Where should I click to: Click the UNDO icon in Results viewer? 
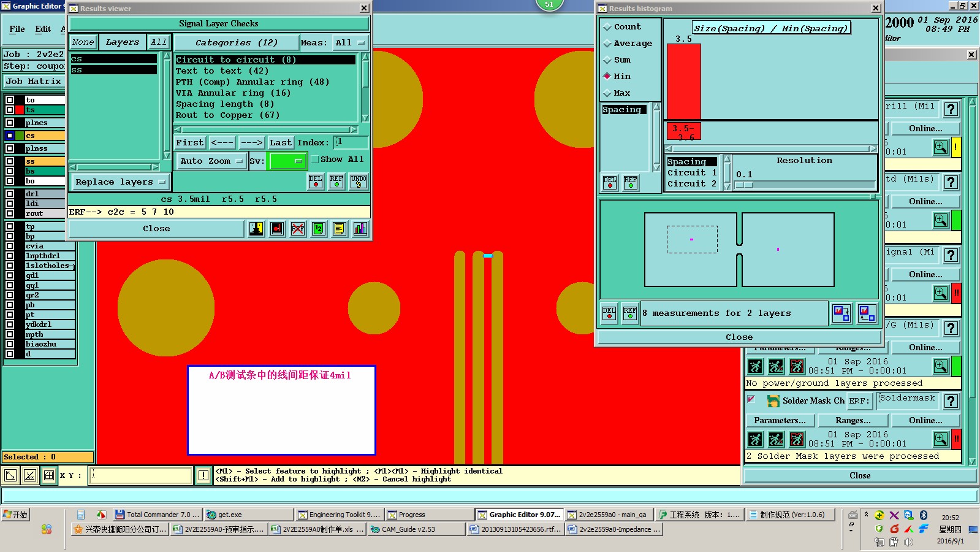(359, 182)
